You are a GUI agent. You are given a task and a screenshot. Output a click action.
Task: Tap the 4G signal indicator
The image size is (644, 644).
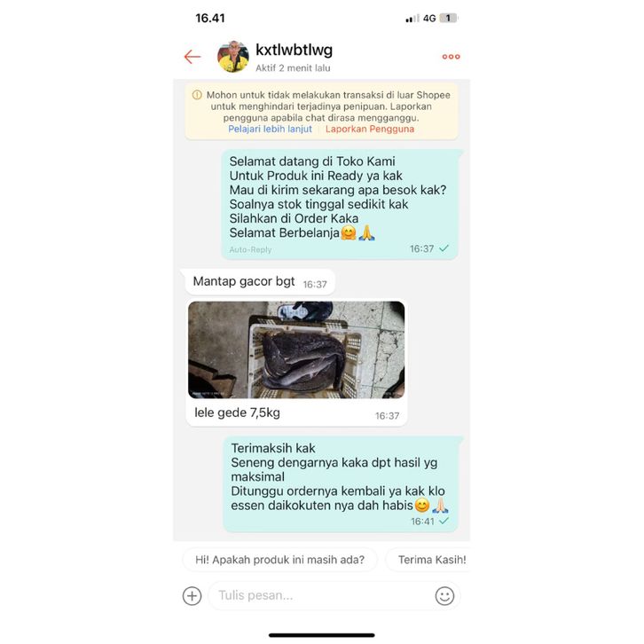(429, 18)
